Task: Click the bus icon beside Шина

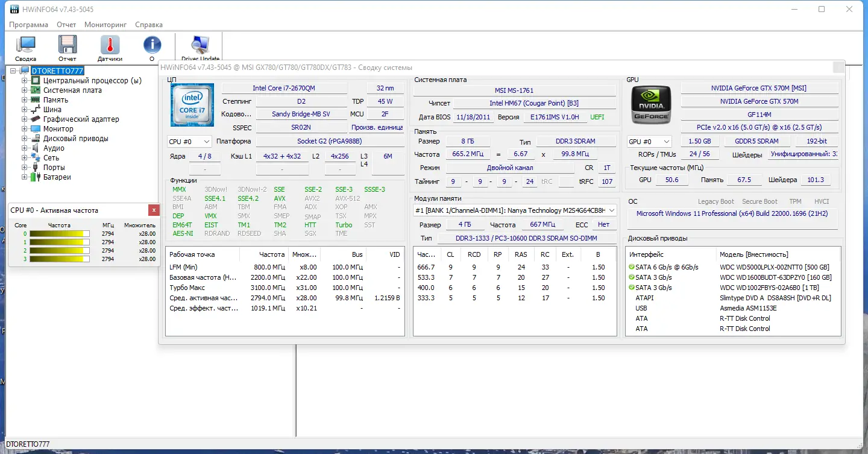Action: click(x=36, y=110)
